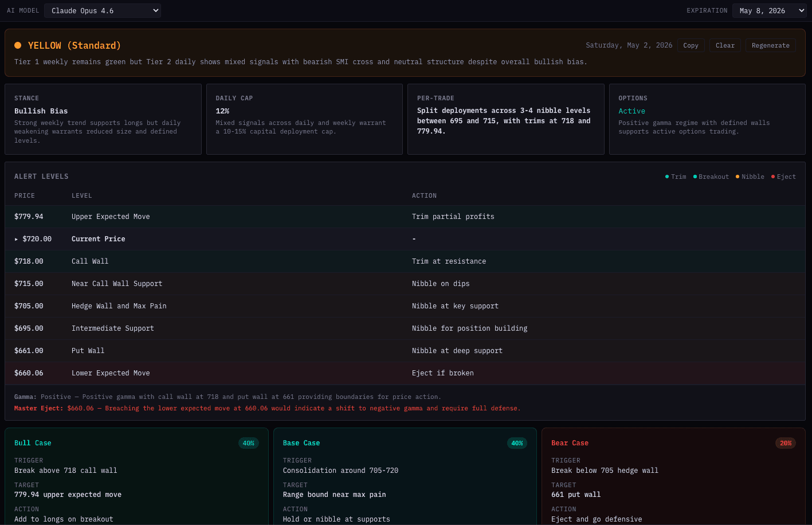Click the Eject if broken action

point(443,373)
